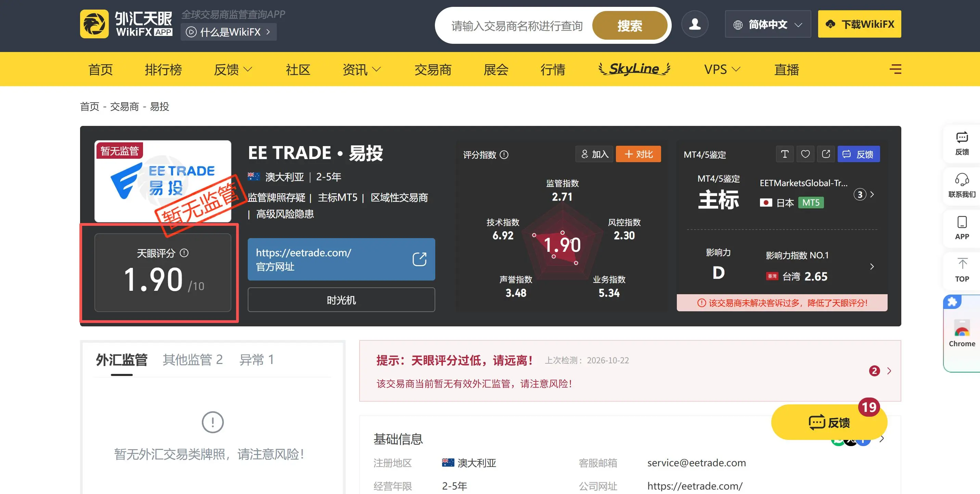Open the hamburger menu in the nav bar
Viewport: 980px width, 494px height.
point(895,69)
